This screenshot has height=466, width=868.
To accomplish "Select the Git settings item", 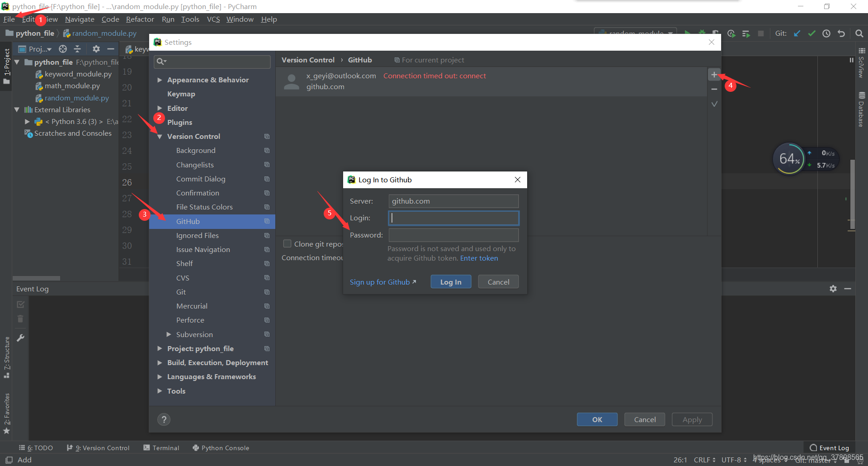I will tap(181, 292).
